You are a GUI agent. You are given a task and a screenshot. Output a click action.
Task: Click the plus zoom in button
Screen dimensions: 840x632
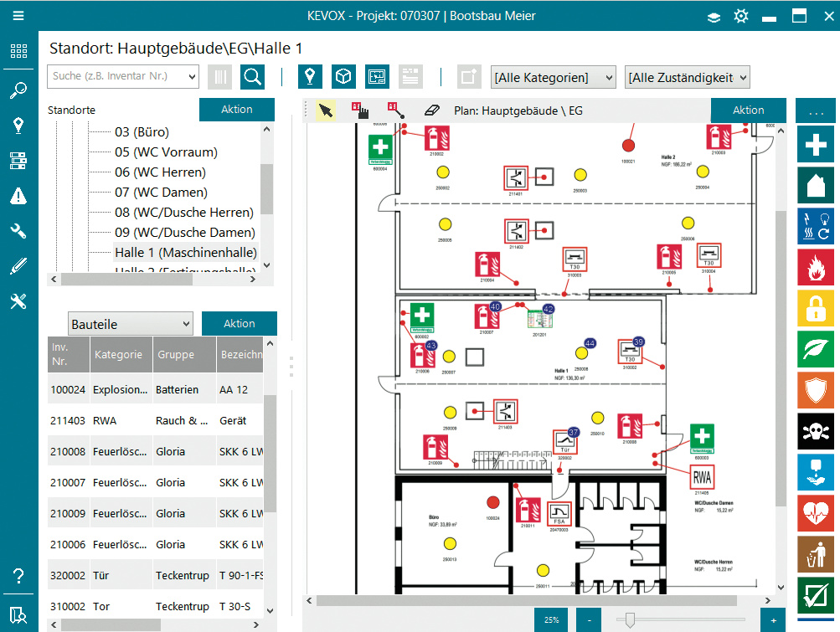click(x=773, y=619)
